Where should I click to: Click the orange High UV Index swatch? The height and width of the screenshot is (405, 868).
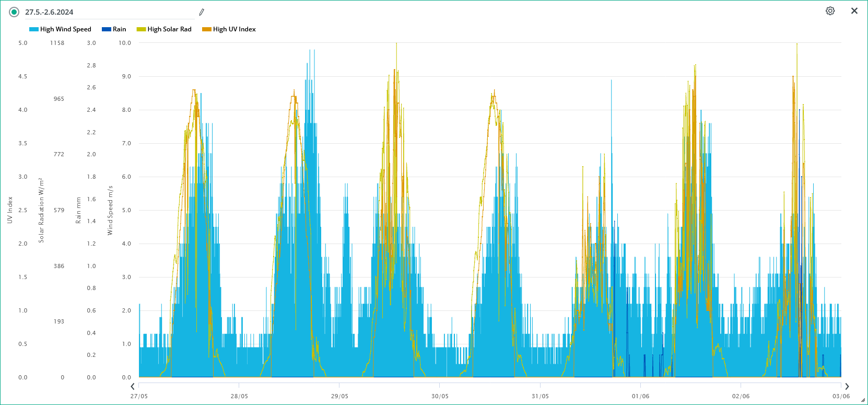207,29
